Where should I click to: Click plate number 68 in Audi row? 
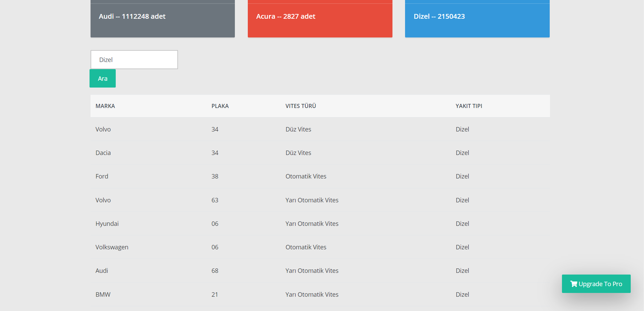point(215,271)
